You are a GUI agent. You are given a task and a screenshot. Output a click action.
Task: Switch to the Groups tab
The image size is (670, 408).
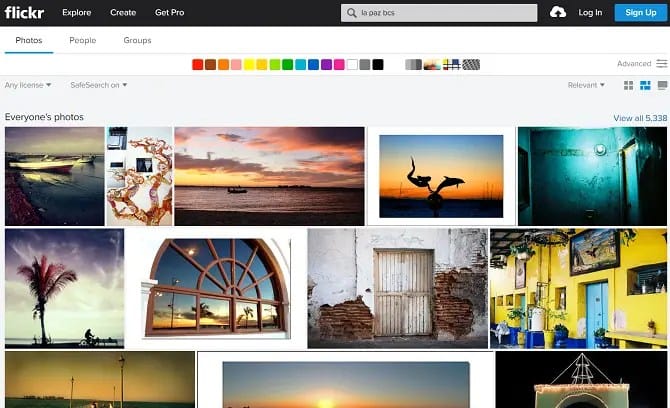click(x=137, y=40)
